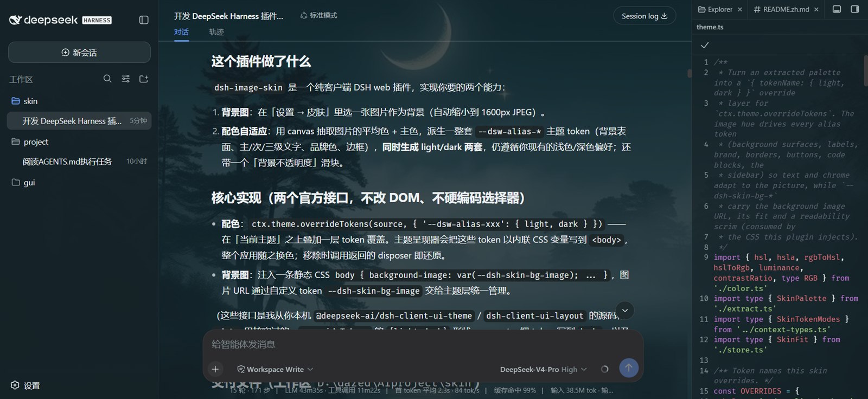Click the DeepSeek whale logo

[15, 20]
